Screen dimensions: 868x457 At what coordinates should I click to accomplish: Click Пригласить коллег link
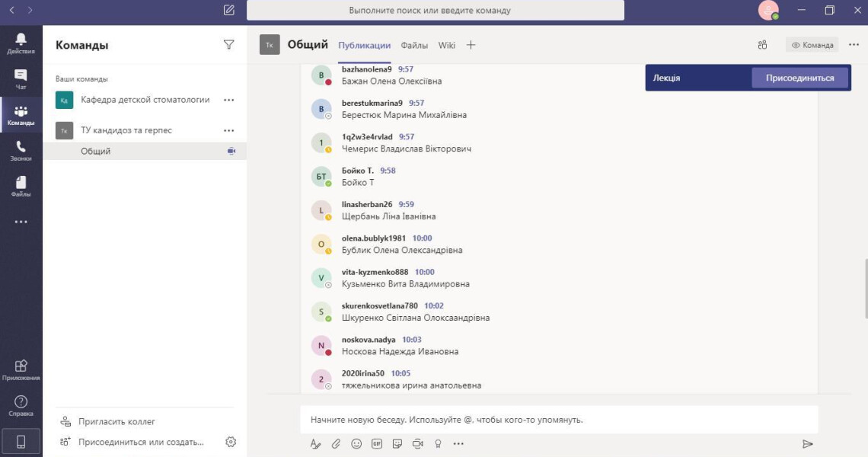pyautogui.click(x=116, y=421)
